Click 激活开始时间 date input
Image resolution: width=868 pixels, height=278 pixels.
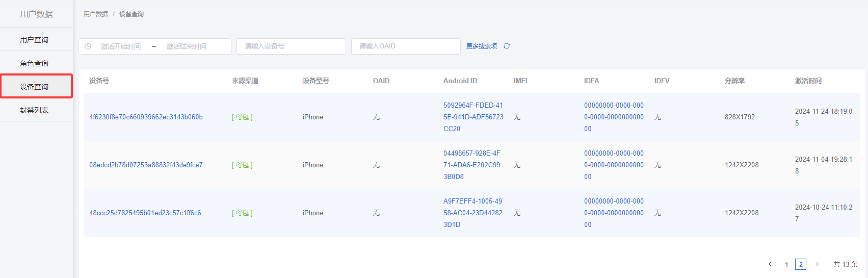[x=121, y=46]
